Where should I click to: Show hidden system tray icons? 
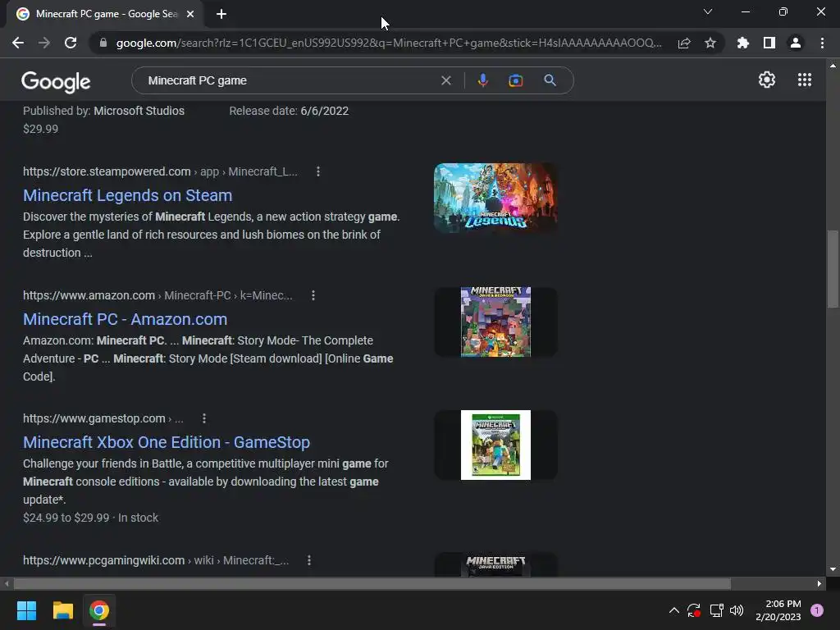click(x=674, y=610)
